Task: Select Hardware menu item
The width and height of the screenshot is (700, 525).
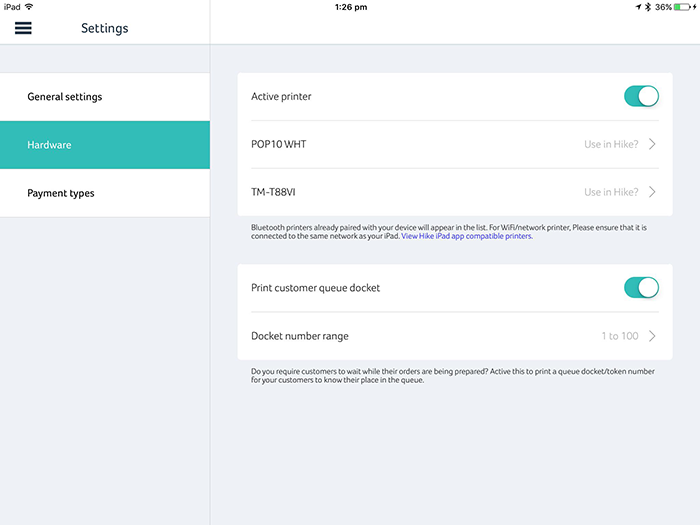Action: click(105, 145)
